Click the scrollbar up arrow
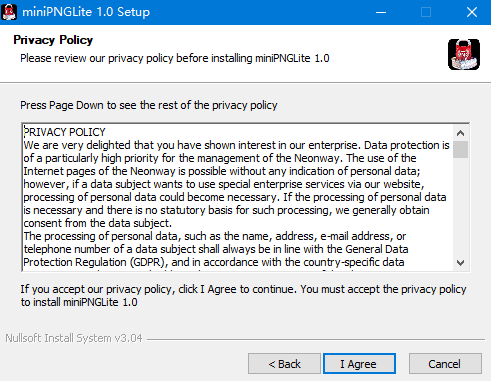The image size is (491, 381). pos(460,133)
